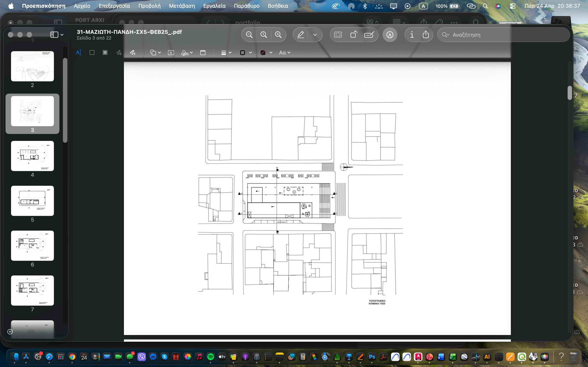Toggle the Markup toolbar button
588x367 pixels.
(x=390, y=35)
